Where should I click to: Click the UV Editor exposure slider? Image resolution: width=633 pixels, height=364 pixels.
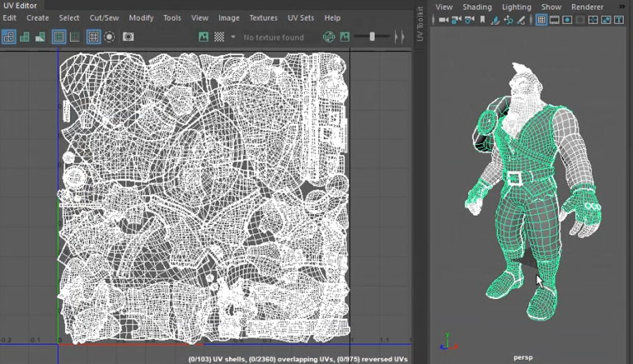373,37
